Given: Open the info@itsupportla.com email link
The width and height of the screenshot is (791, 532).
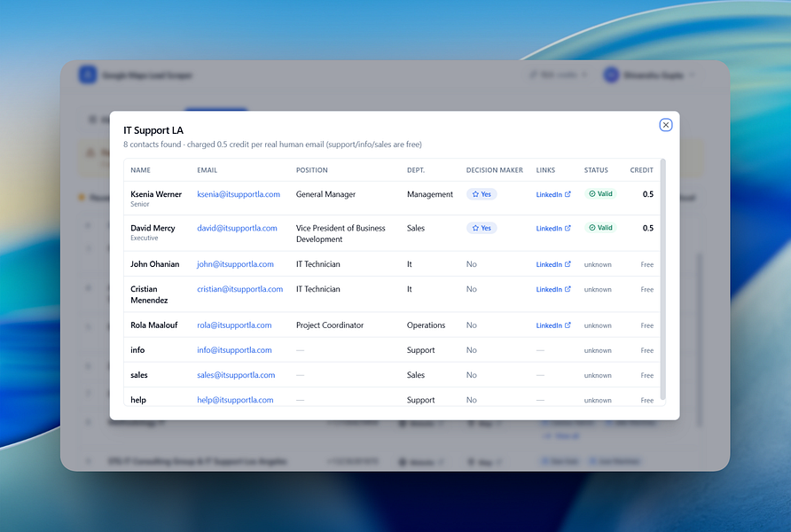Looking at the screenshot, I should click(234, 350).
